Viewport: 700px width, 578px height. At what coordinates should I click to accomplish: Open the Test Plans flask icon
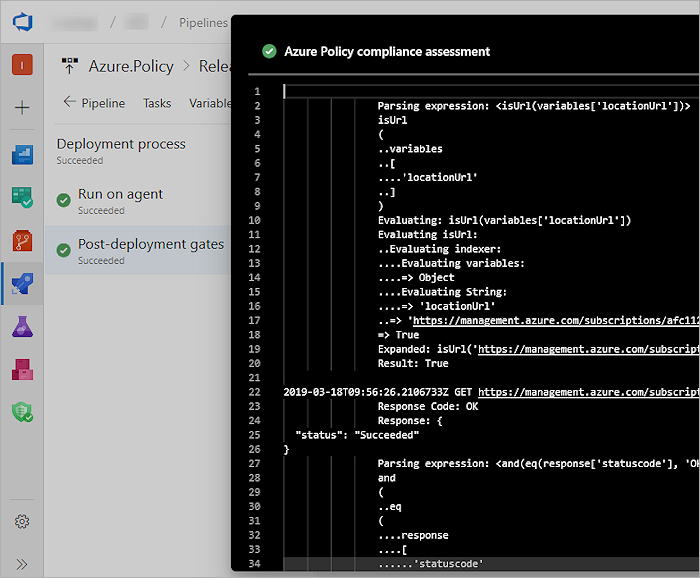coord(22,326)
